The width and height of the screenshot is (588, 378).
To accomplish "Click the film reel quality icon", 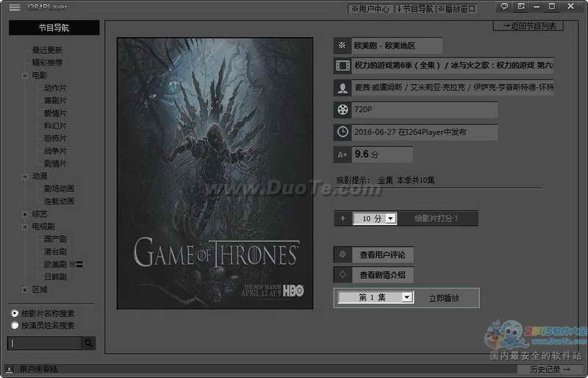I will [x=343, y=110].
